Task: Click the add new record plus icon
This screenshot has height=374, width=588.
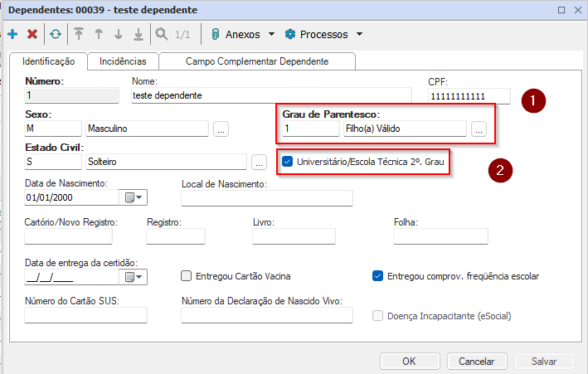Action: click(12, 35)
